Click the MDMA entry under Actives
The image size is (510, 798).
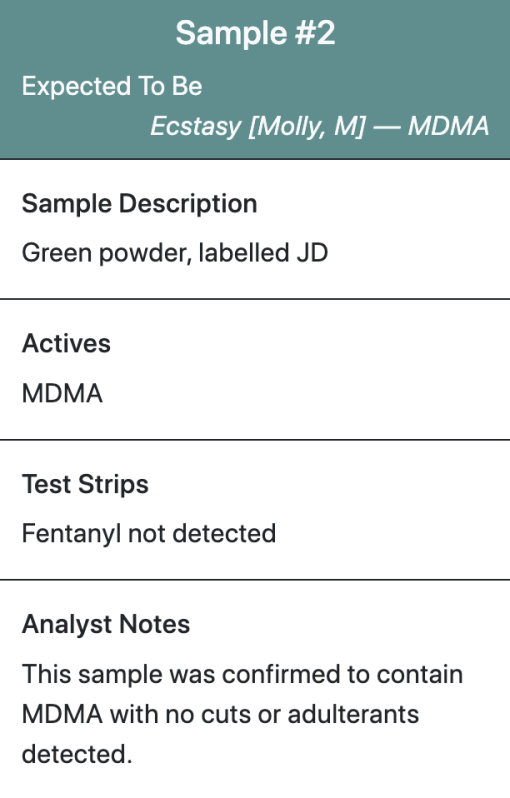(x=62, y=393)
